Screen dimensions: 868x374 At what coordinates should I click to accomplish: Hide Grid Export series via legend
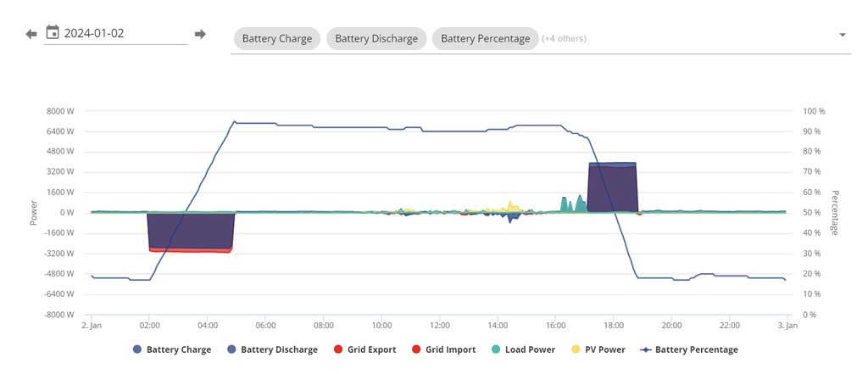coord(364,349)
